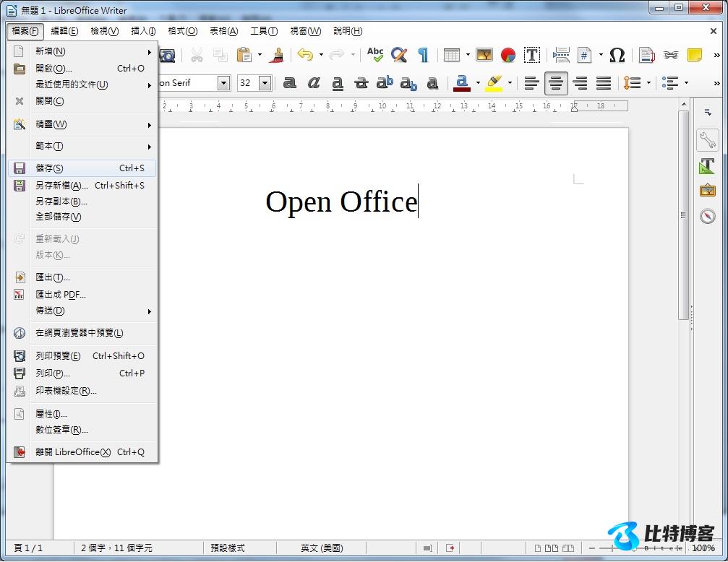Toggle subscript formatting
The width and height of the screenshot is (728, 562).
click(x=408, y=84)
